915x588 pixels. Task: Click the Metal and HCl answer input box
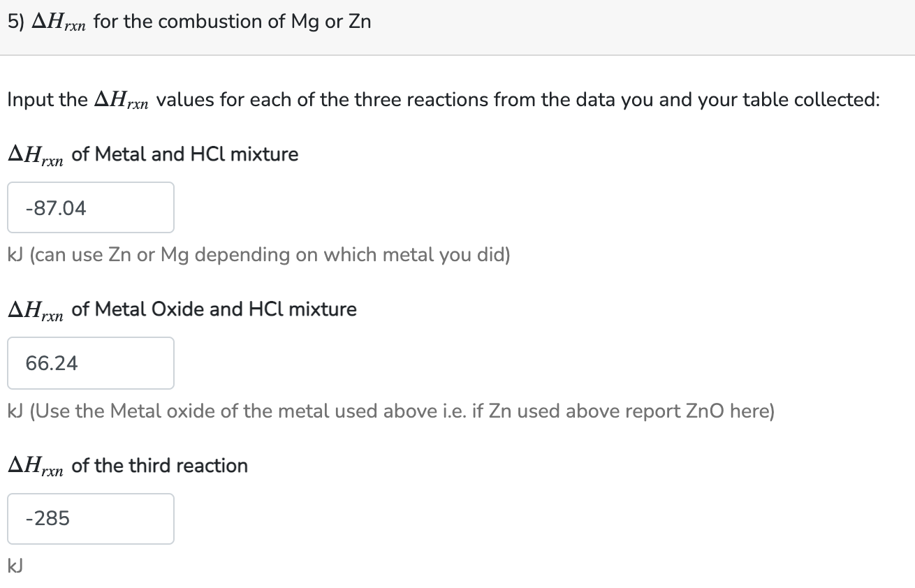(90, 207)
